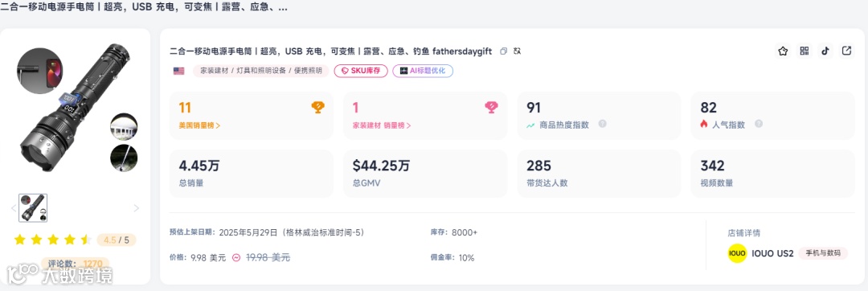The image size is (868, 291).
Task: Open product in external link icon
Action: coord(846,51)
